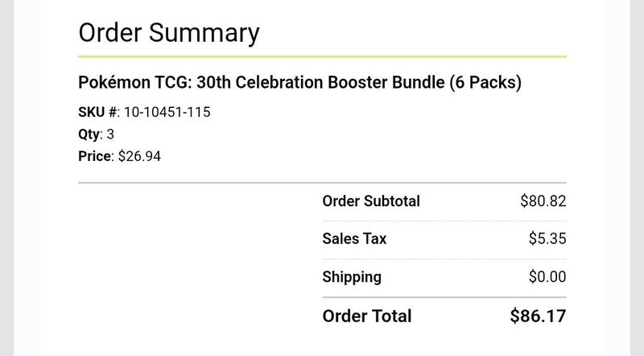This screenshot has width=644, height=356.
Task: Click the SKU number 10-10451-115
Action: (167, 112)
